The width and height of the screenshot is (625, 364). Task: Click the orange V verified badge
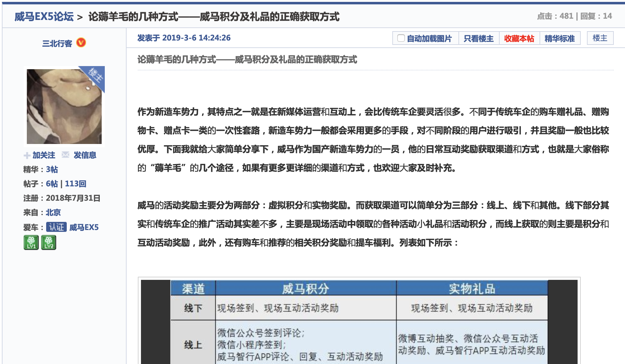(x=81, y=43)
